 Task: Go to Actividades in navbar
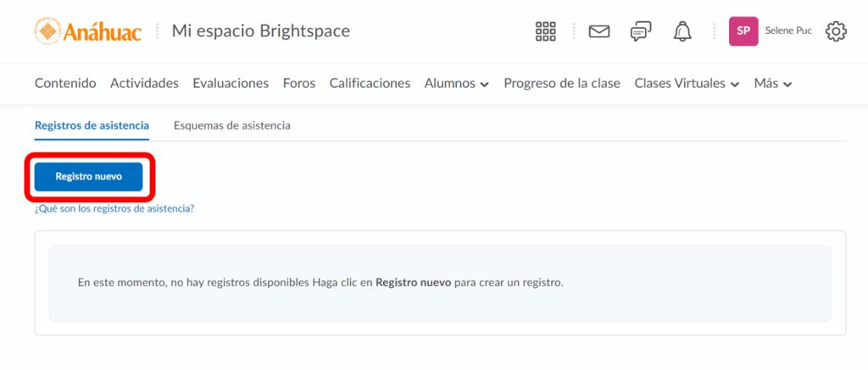(144, 83)
